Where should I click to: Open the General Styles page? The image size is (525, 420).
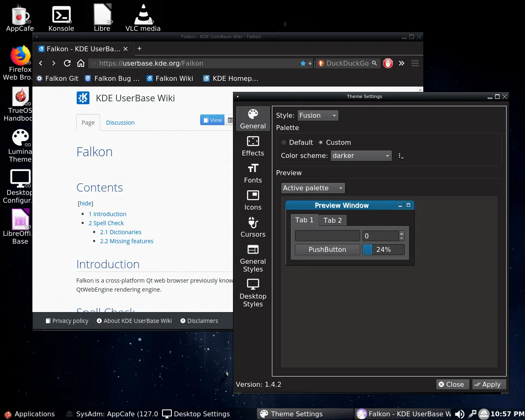[253, 258]
